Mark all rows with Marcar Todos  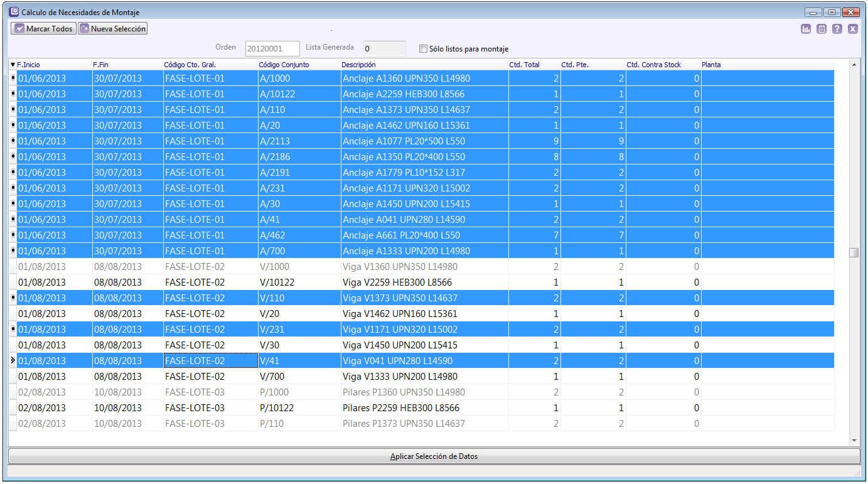point(43,29)
